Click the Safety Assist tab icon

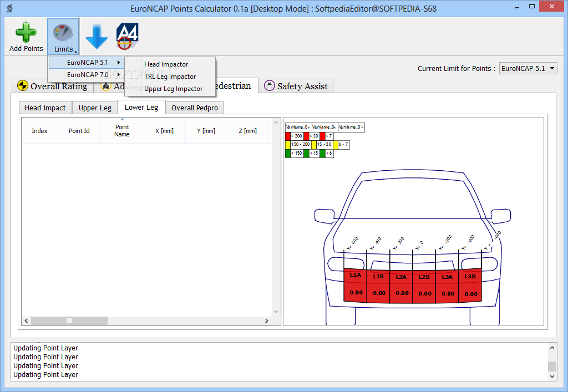[269, 85]
